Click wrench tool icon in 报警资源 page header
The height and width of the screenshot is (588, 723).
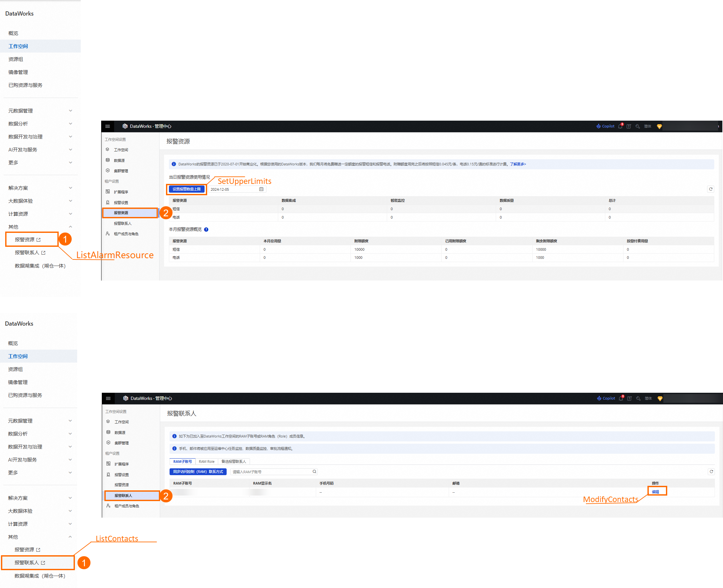(x=637, y=126)
